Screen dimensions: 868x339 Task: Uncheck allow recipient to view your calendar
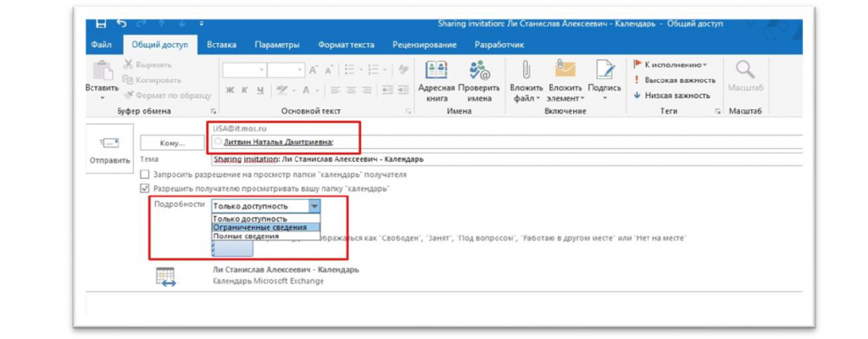pyautogui.click(x=144, y=189)
